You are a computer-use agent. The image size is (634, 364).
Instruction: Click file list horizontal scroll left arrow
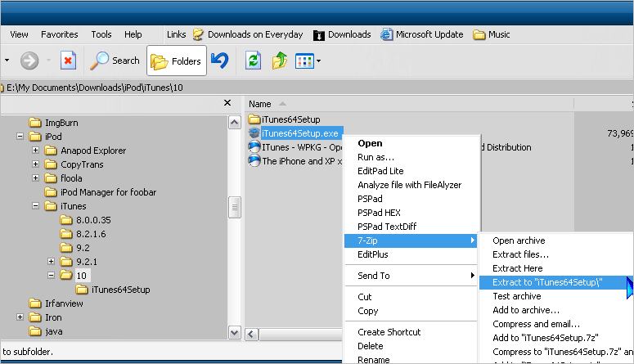coord(251,335)
